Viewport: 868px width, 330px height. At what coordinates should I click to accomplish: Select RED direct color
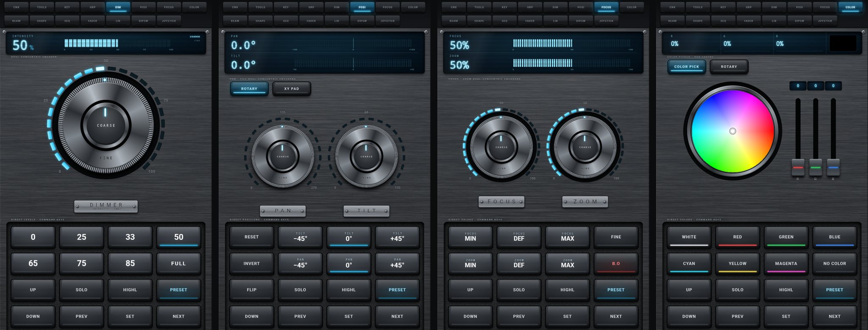point(737,237)
